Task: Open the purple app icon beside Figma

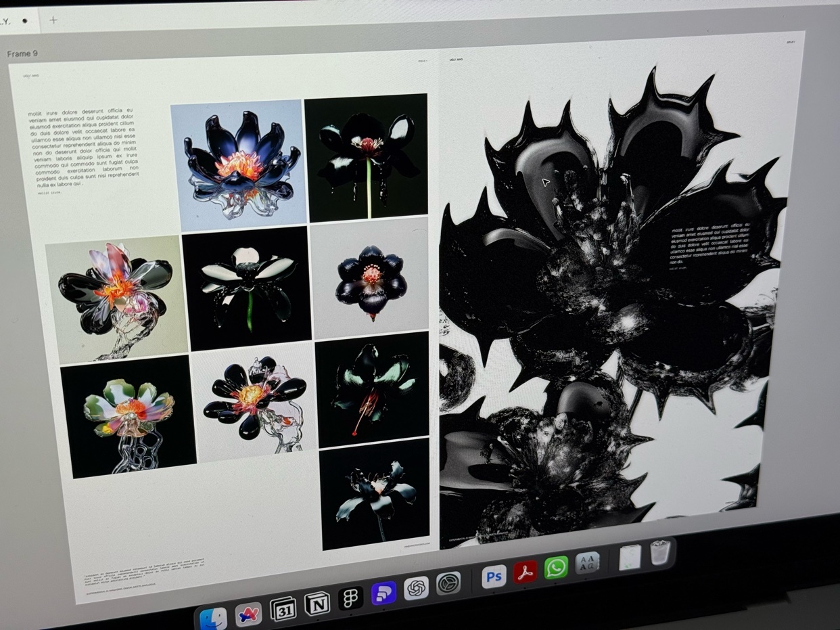Action: pyautogui.click(x=383, y=593)
